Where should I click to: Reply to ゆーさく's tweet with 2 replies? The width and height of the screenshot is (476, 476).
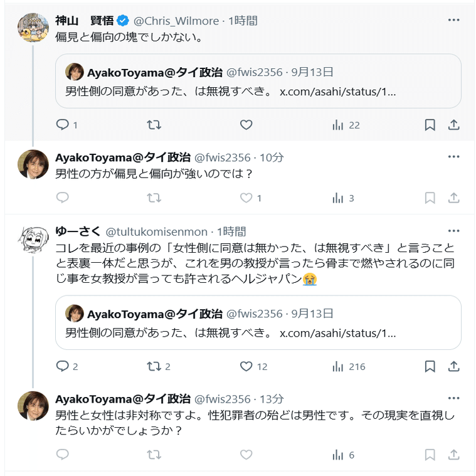point(63,366)
